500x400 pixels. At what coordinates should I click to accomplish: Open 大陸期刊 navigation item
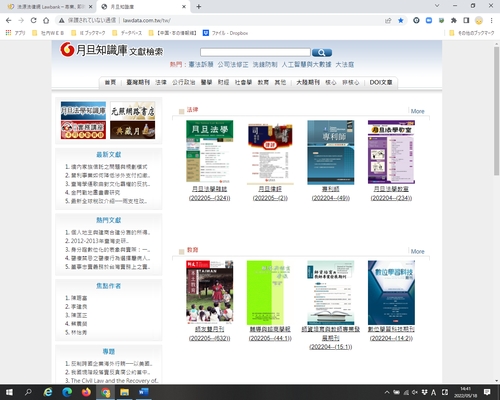[x=308, y=82]
